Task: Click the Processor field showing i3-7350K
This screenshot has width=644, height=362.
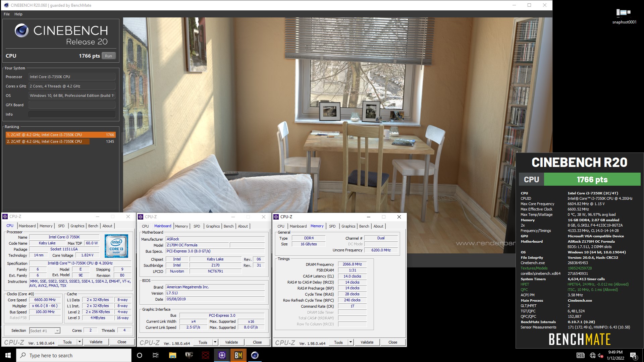Action: pyautogui.click(x=72, y=77)
